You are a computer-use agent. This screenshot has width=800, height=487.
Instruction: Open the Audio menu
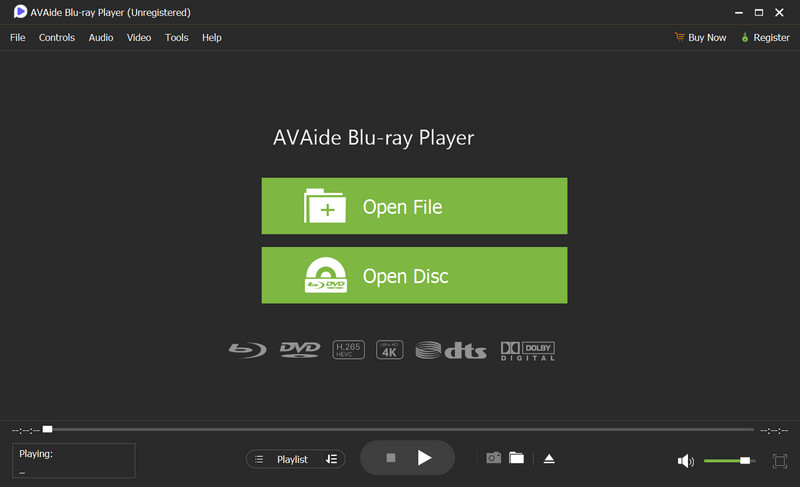101,37
